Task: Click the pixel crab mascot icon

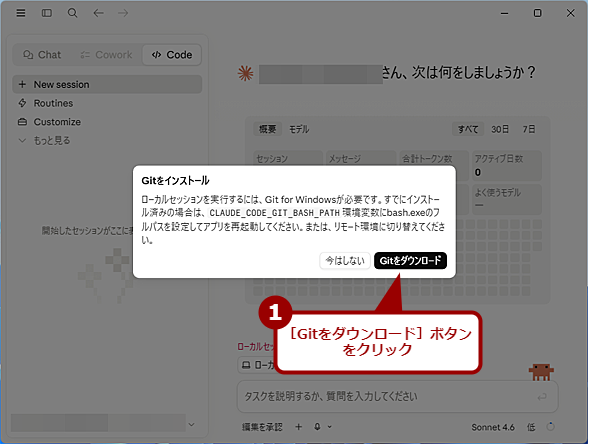Action: [541, 373]
